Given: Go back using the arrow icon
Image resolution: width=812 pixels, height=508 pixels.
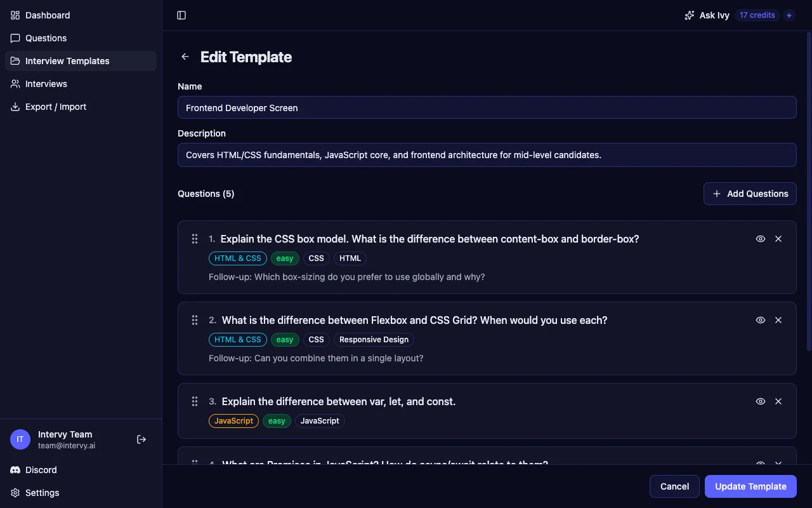Looking at the screenshot, I should [x=185, y=57].
